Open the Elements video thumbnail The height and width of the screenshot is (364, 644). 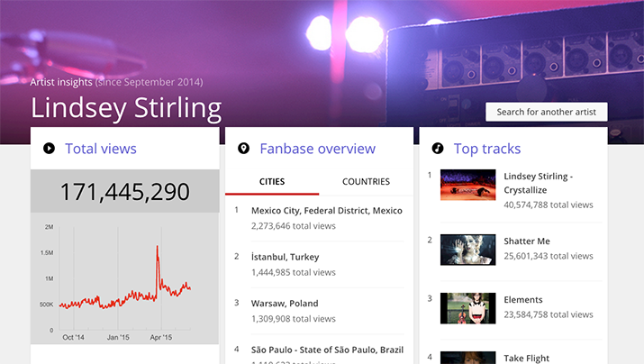click(x=467, y=308)
